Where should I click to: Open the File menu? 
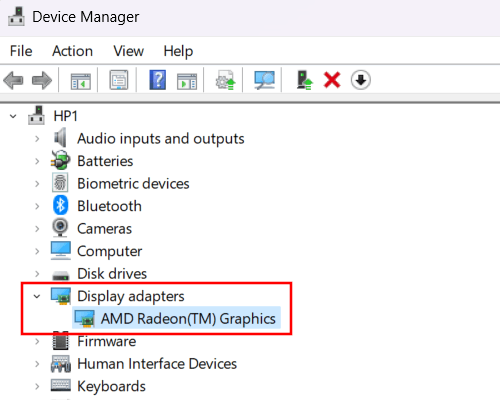(x=21, y=51)
